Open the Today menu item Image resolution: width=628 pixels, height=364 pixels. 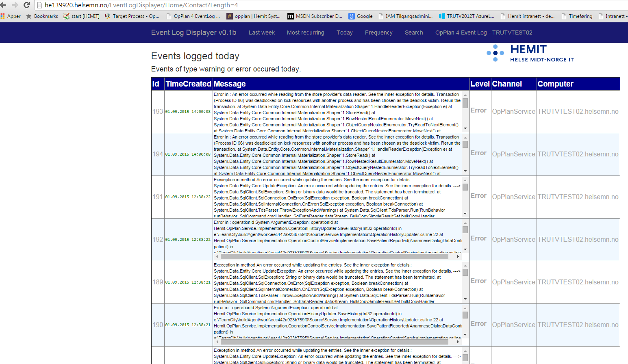[345, 32]
